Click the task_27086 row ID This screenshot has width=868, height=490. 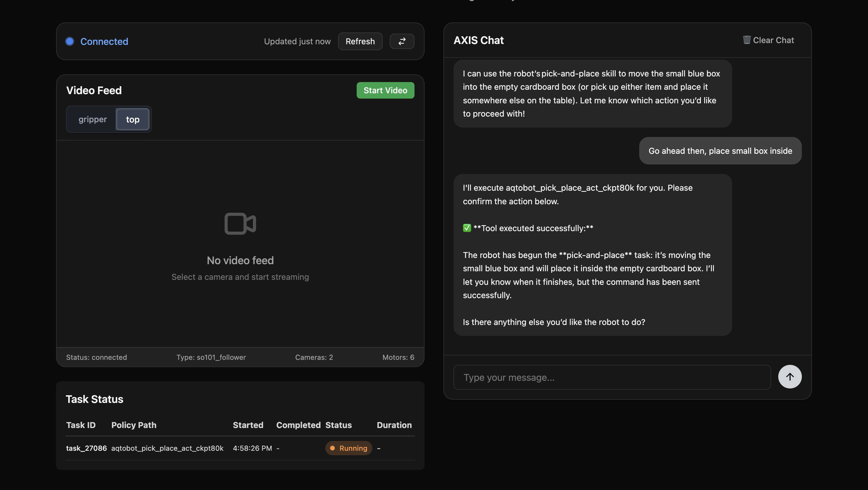86,448
